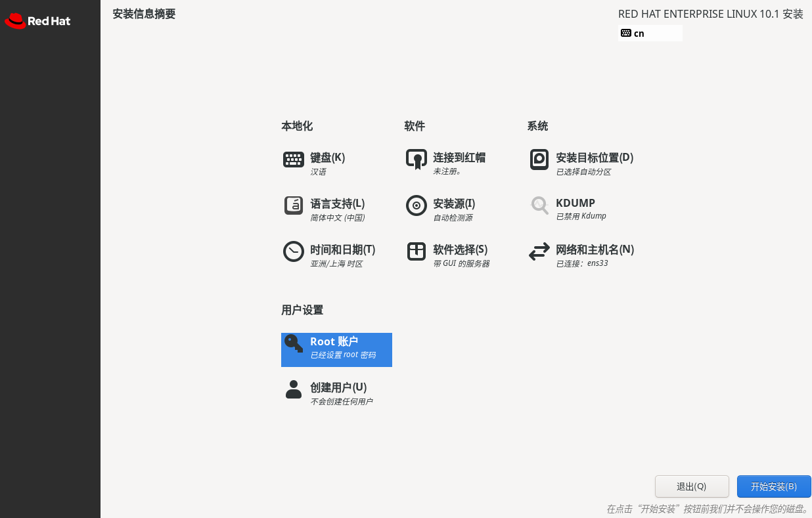The image size is (812, 518).
Task: Click the 退出(Q) button
Action: [x=692, y=486]
